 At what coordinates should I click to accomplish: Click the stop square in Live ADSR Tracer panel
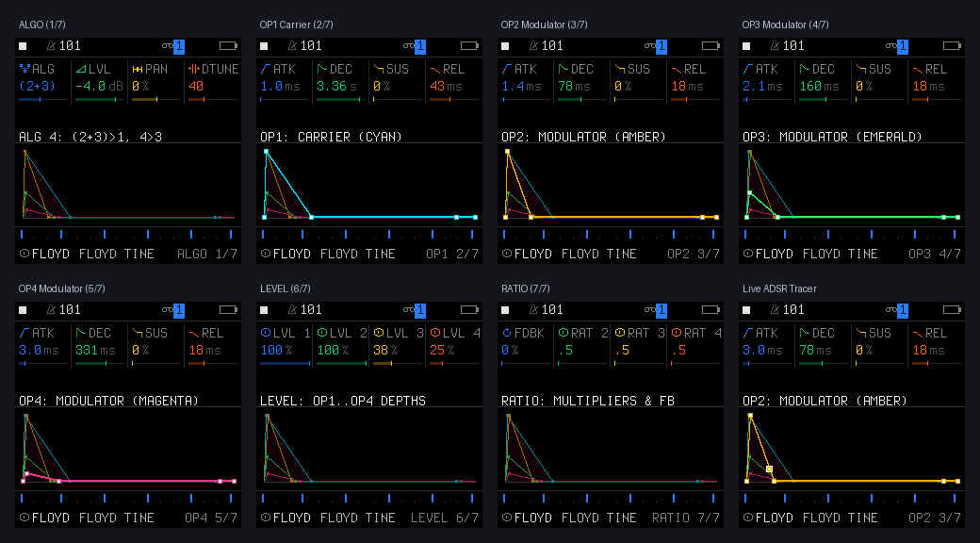click(747, 309)
